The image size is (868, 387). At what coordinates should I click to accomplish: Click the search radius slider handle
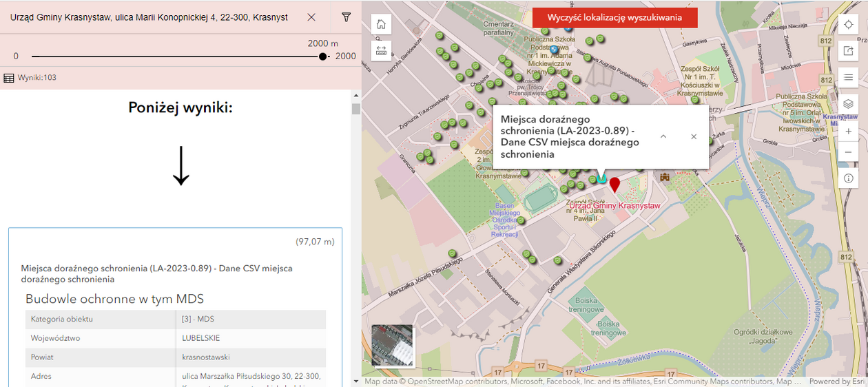click(x=323, y=56)
